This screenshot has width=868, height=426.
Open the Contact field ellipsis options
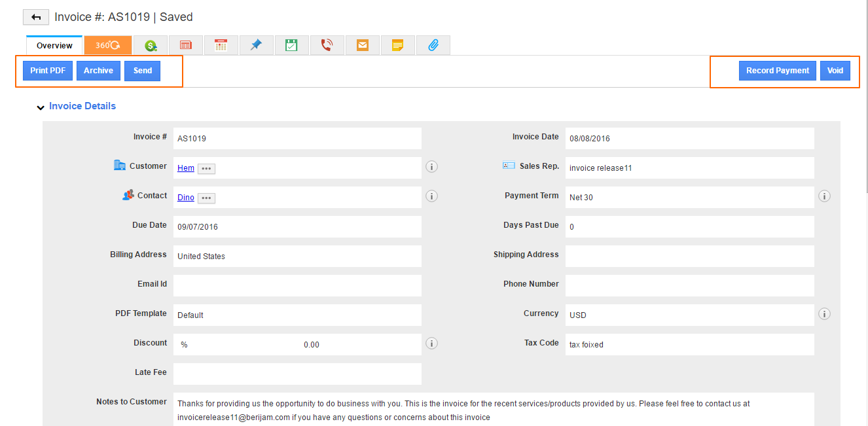tap(206, 198)
